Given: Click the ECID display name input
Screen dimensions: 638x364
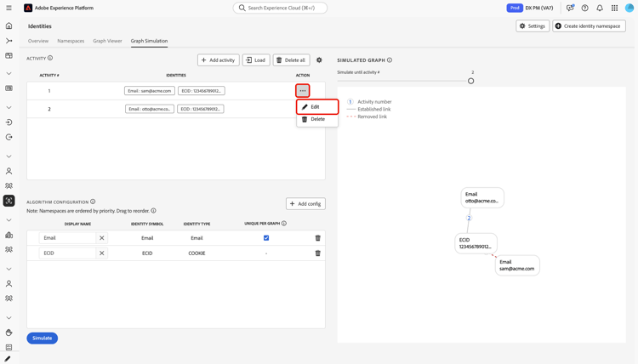Looking at the screenshot, I should [67, 253].
